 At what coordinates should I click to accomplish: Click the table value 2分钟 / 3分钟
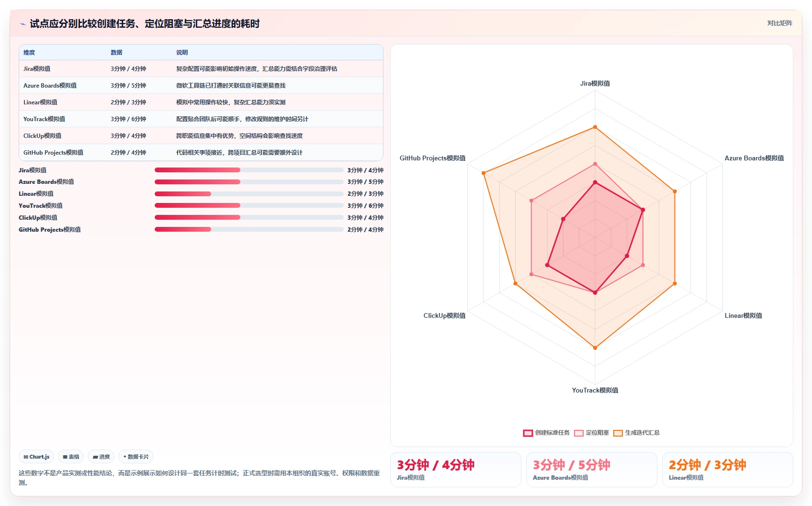pos(128,102)
